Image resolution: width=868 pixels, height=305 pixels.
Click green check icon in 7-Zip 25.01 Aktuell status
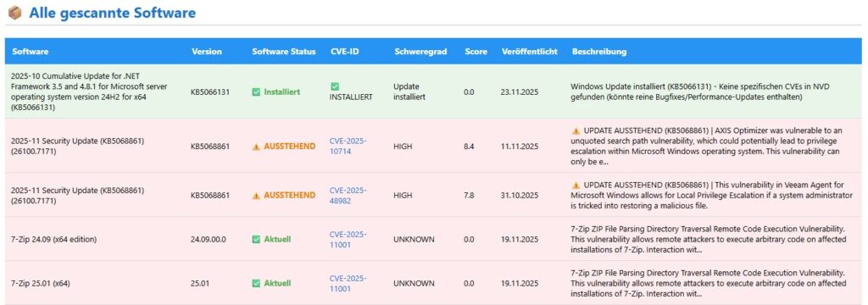[x=256, y=283]
